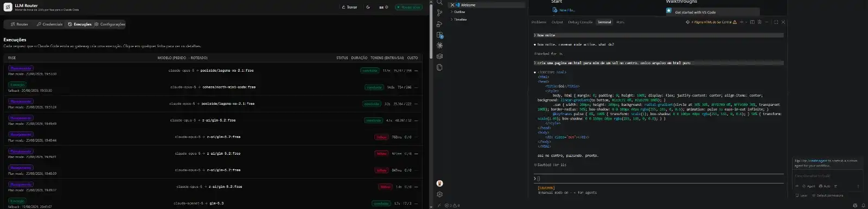Screen dimensions: 868x209
Task: Close the terminal panel with X
Action: click(x=783, y=22)
